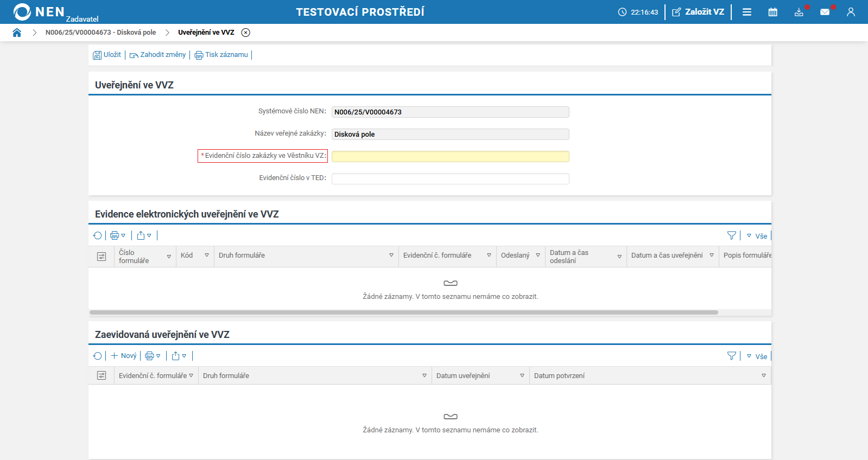Expand print options in Evidence elektronických section

click(x=118, y=235)
